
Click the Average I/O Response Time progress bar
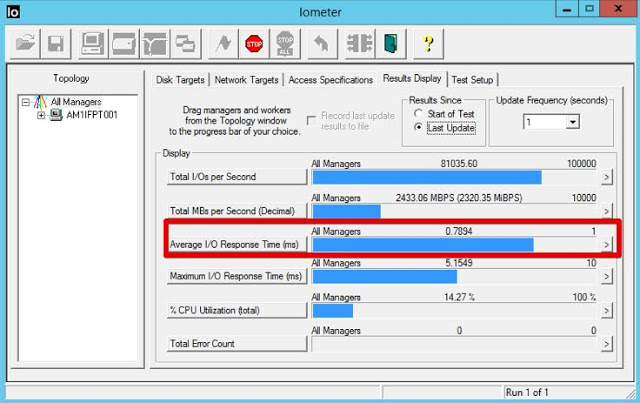pyautogui.click(x=454, y=245)
